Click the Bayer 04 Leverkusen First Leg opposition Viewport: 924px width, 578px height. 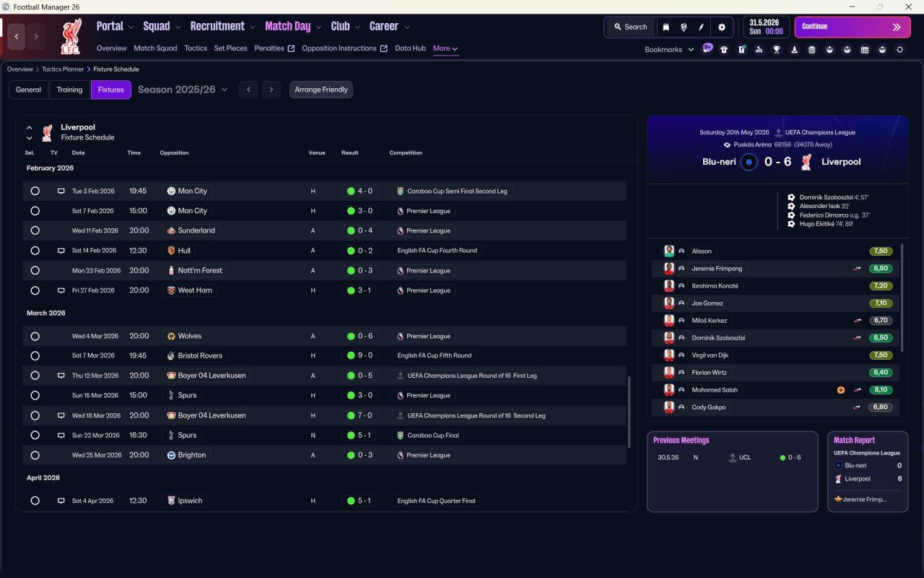pos(206,376)
